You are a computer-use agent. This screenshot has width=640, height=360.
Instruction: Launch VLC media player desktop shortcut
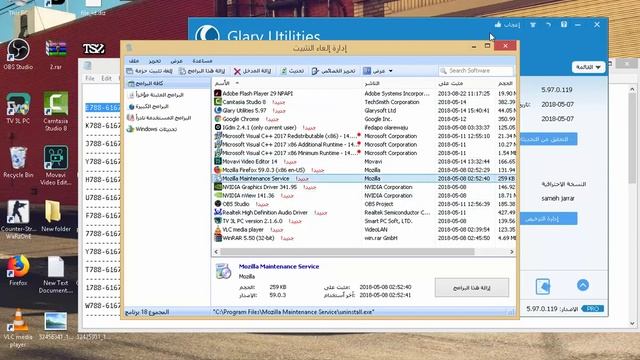click(18, 329)
